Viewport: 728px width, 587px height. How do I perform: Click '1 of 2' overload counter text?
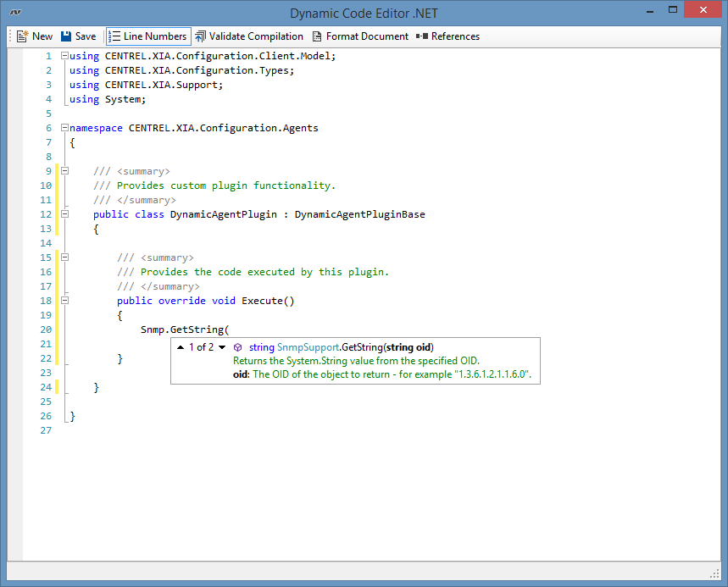[201, 347]
